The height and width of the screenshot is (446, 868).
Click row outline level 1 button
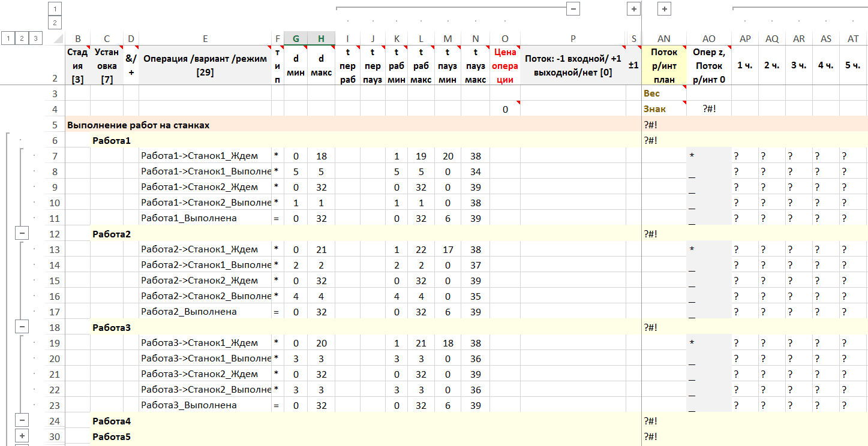[x=8, y=38]
